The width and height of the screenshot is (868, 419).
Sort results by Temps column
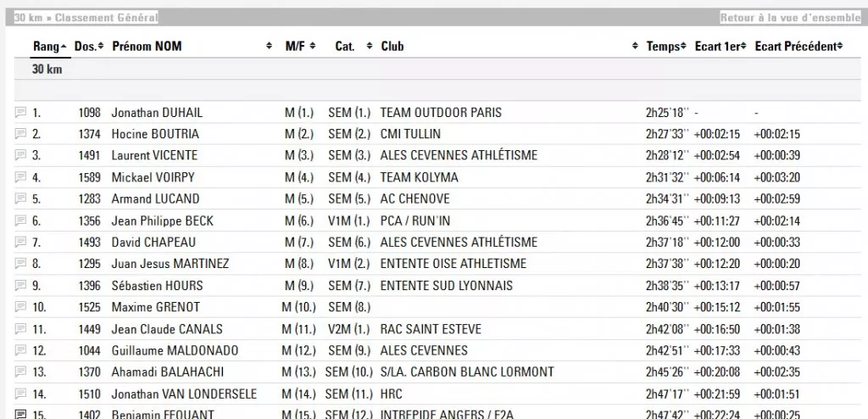coord(666,47)
